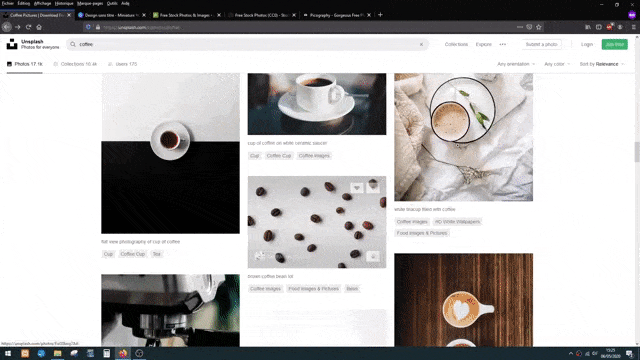Open white teacup on blanket photo
This screenshot has width=640, height=360.
[x=464, y=137]
